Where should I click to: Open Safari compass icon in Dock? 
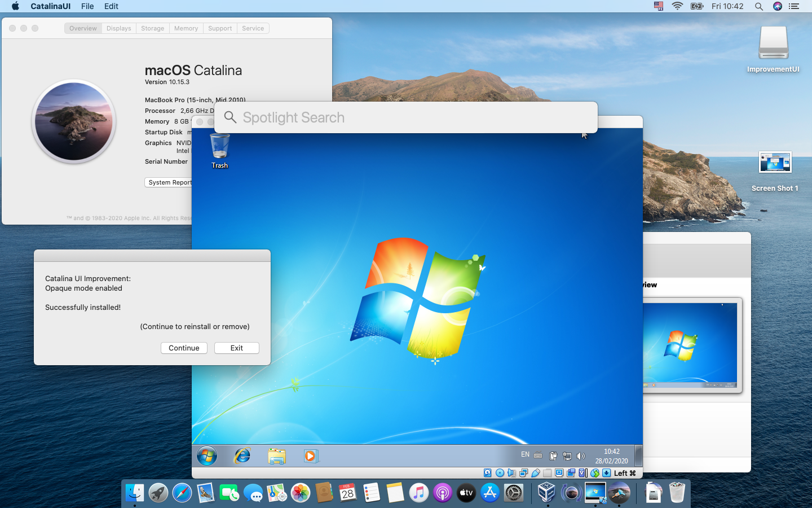[182, 493]
